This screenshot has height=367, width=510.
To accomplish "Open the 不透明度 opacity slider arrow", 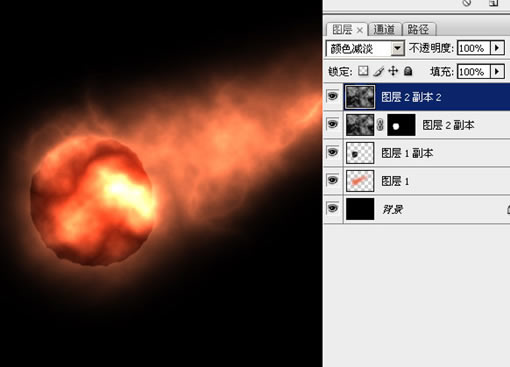I will click(497, 48).
